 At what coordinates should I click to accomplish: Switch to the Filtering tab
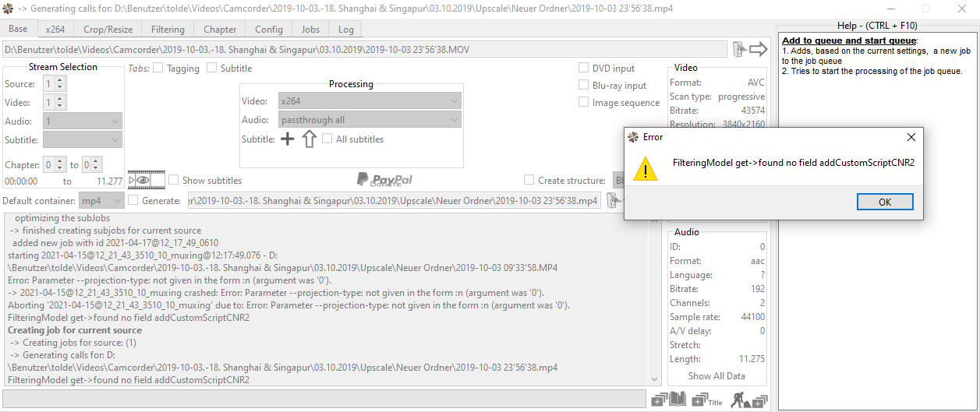[x=168, y=30]
